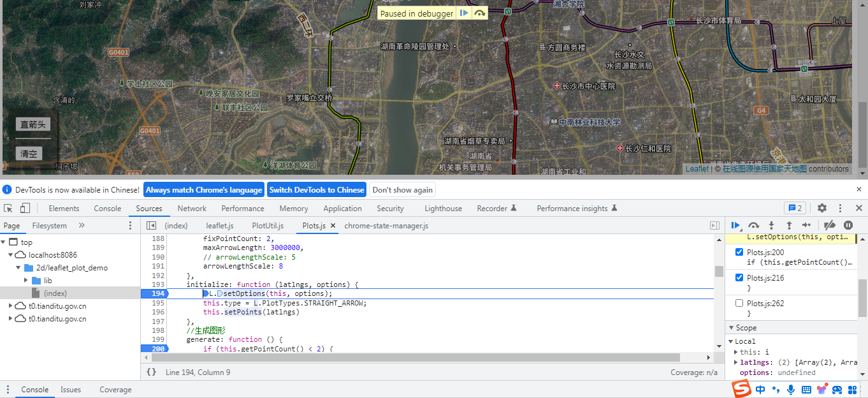The image size is (868, 398).
Task: Enable breakpoint Plots.js:262
Action: (x=739, y=304)
